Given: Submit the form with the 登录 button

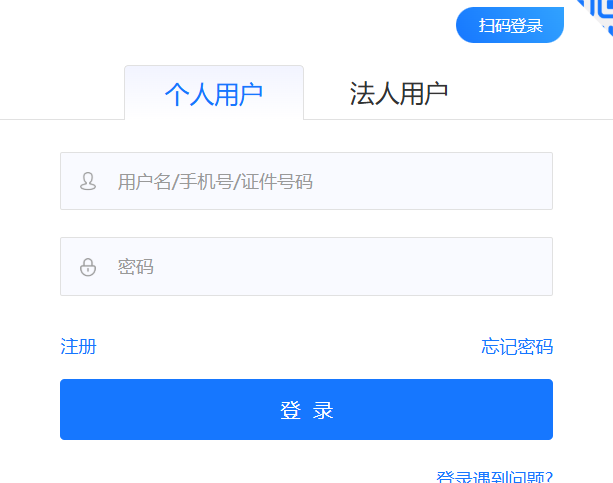Looking at the screenshot, I should coord(306,410).
